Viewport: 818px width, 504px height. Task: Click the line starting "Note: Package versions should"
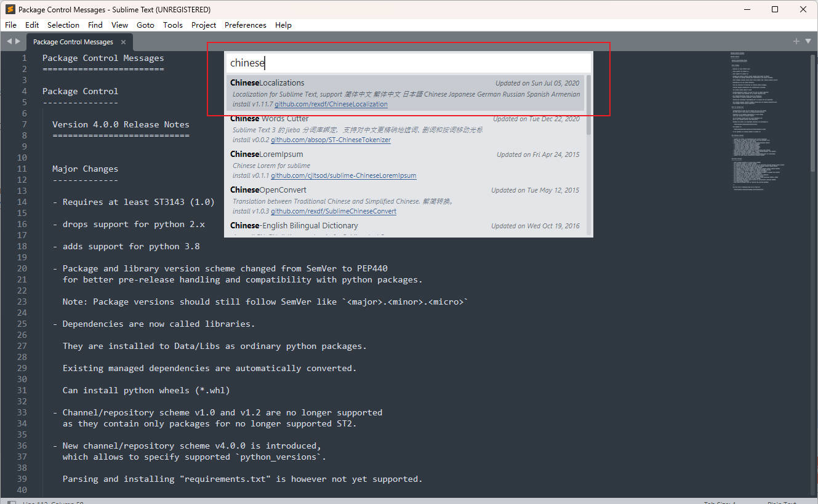[x=265, y=302]
